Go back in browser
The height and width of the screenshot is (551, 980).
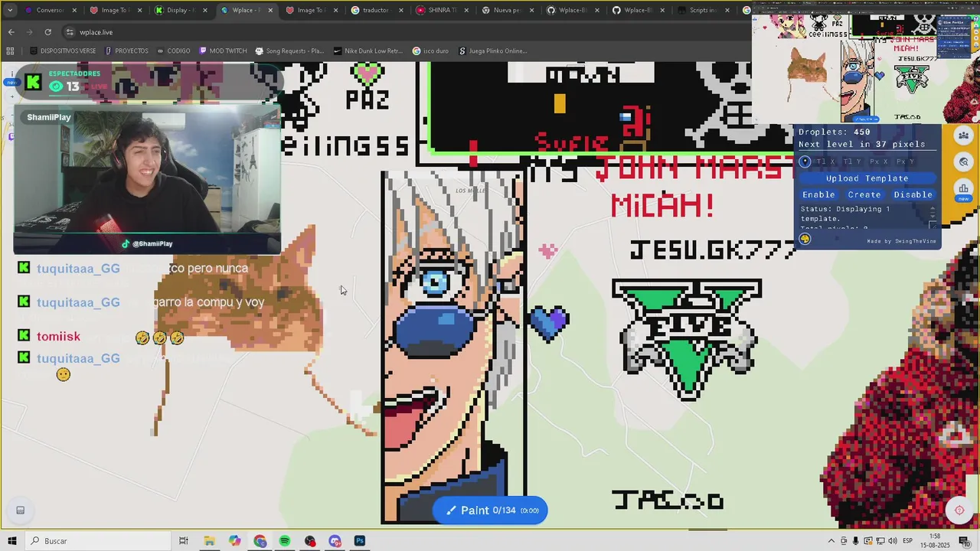click(x=11, y=32)
